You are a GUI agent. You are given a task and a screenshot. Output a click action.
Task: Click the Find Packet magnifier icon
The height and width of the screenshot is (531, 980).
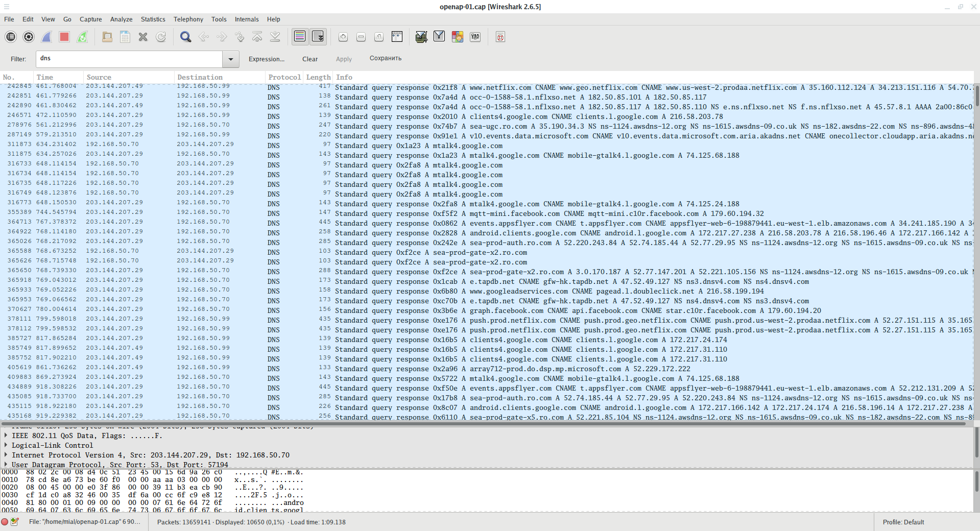pyautogui.click(x=185, y=37)
